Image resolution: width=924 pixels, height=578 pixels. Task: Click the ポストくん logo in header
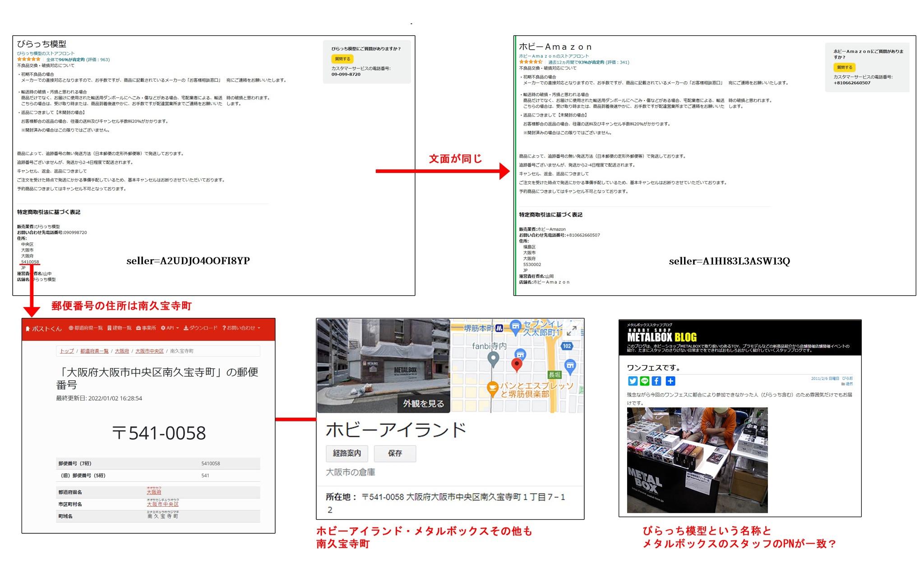44,328
